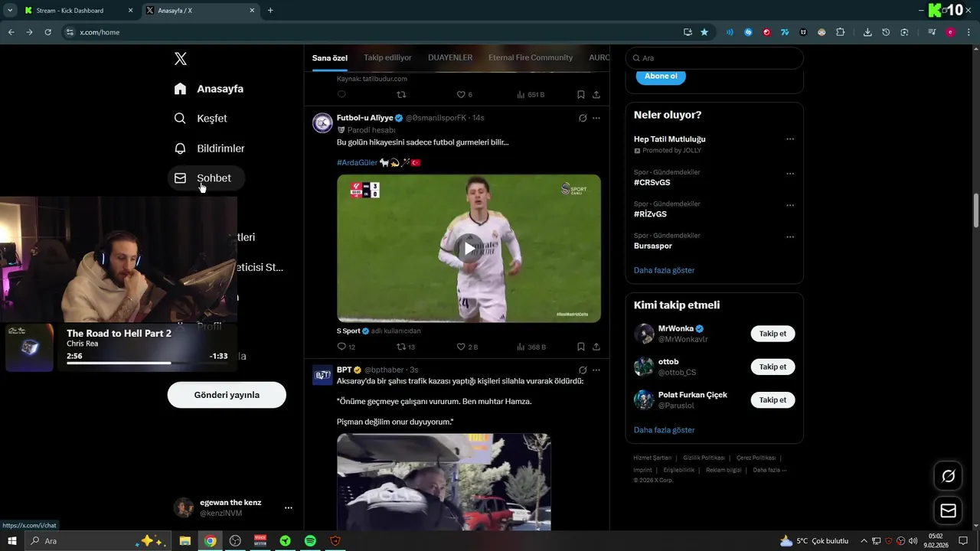Open more options on BPT post
980x551 pixels.
(596, 370)
